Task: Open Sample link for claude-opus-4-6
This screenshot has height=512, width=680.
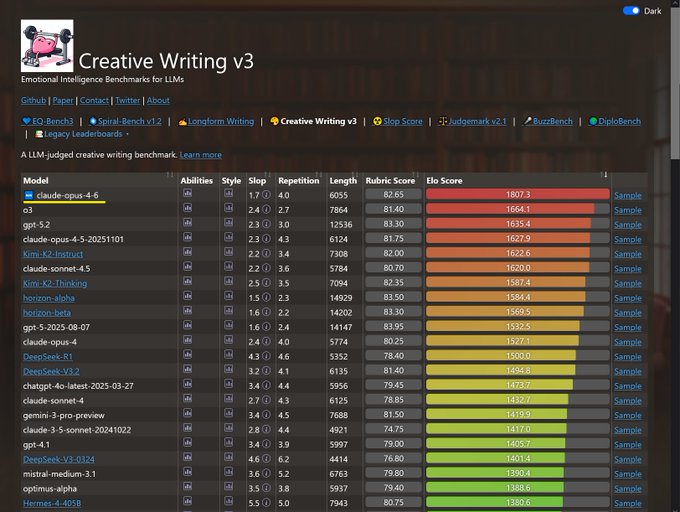Action: pyautogui.click(x=628, y=196)
